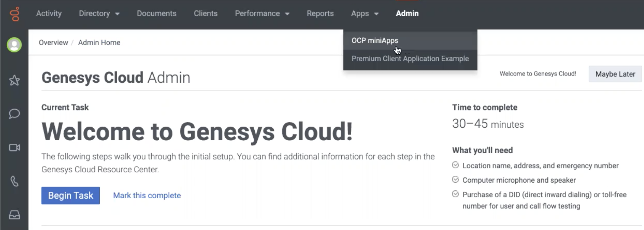Click the 'Current Task' label

click(65, 107)
